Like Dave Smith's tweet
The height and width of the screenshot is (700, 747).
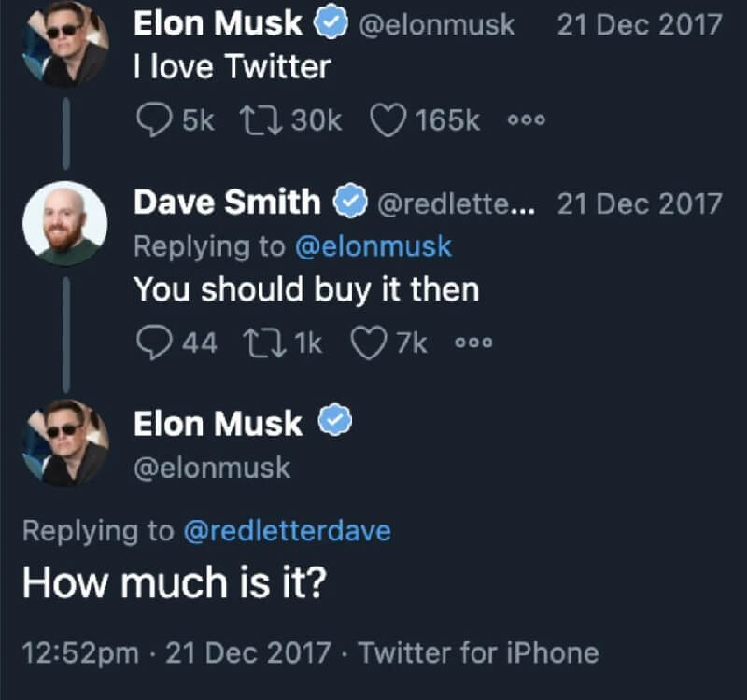coord(368,343)
